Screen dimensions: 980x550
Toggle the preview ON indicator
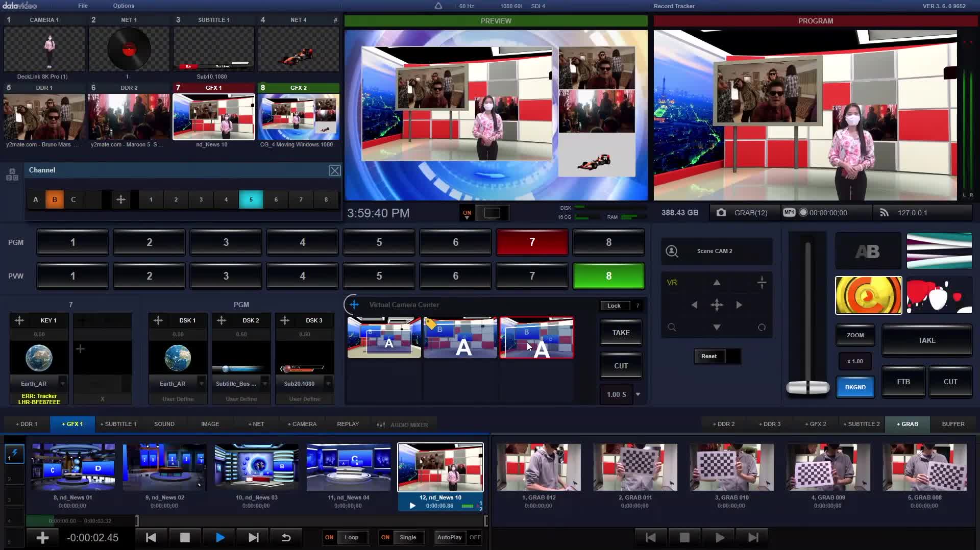(467, 213)
